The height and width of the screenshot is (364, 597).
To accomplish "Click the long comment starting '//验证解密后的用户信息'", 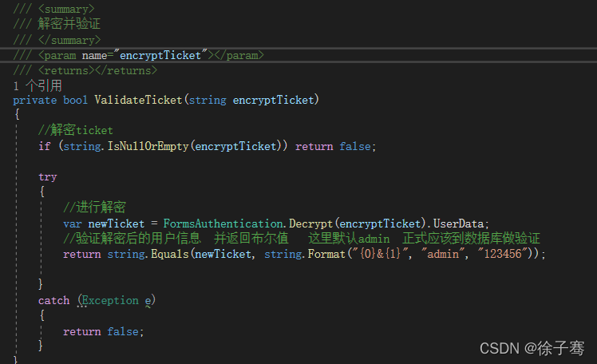I will pos(302,239).
